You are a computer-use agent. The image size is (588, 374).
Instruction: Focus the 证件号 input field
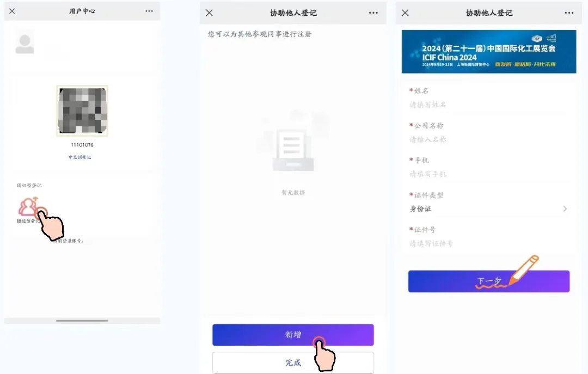[x=488, y=244]
